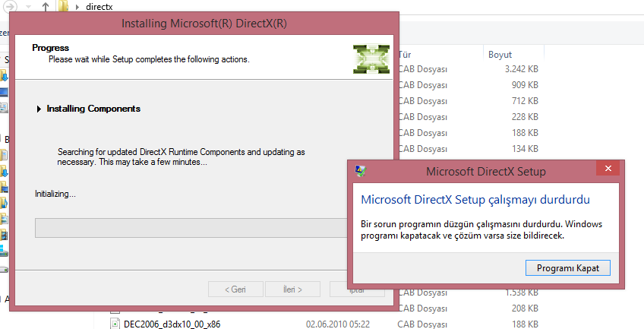The width and height of the screenshot is (644, 329).
Task: Click the 134 KB size cell
Action: click(x=525, y=149)
